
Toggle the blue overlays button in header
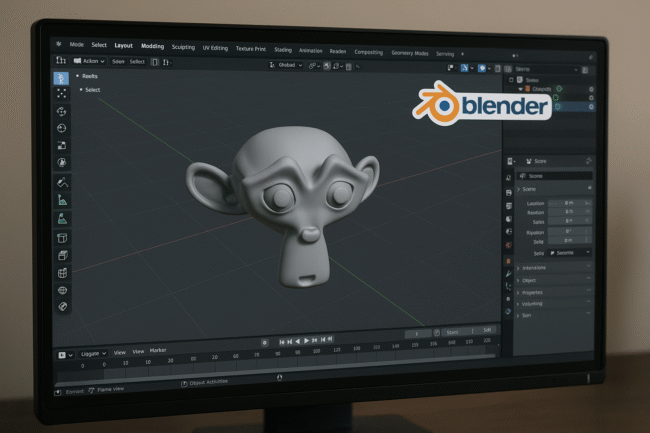point(464,68)
